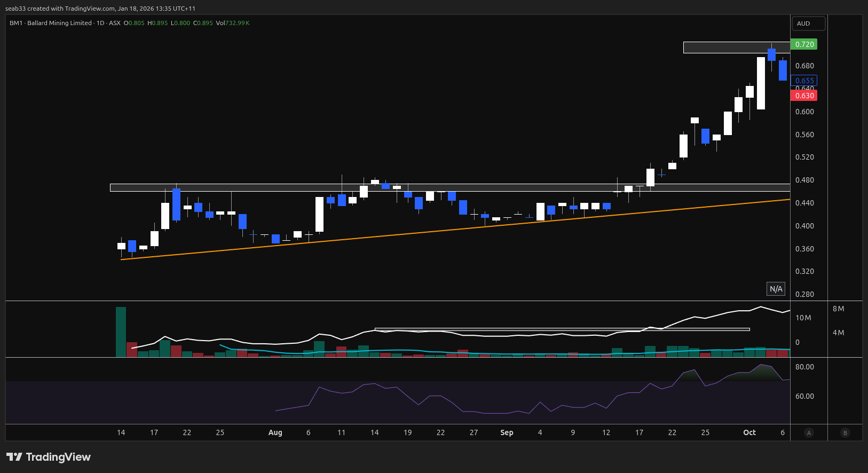Click the green 0.720 price label
868x473 pixels.
pyautogui.click(x=804, y=44)
